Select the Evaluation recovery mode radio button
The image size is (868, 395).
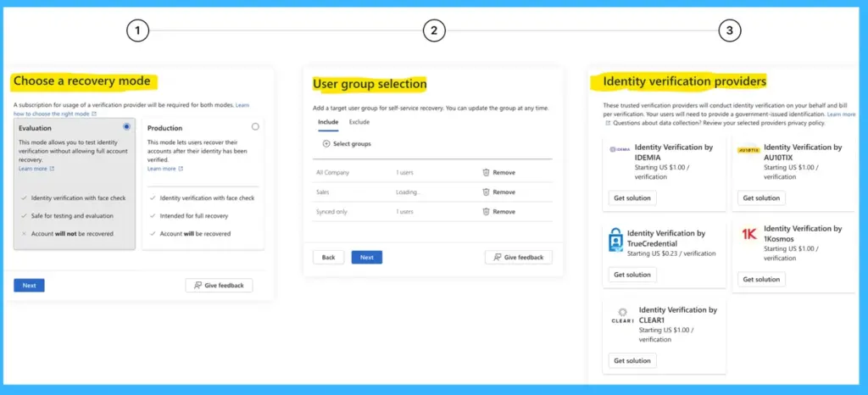127,126
